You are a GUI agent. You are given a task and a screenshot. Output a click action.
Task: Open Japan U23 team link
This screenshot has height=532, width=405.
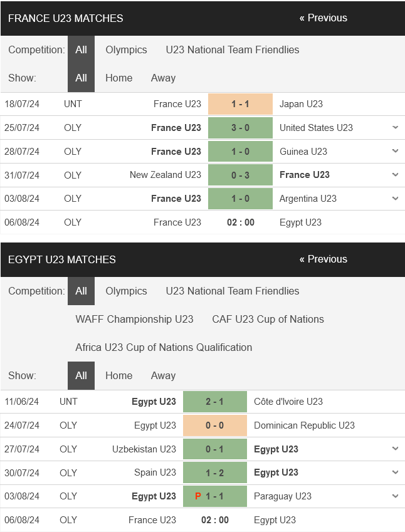[x=301, y=104]
